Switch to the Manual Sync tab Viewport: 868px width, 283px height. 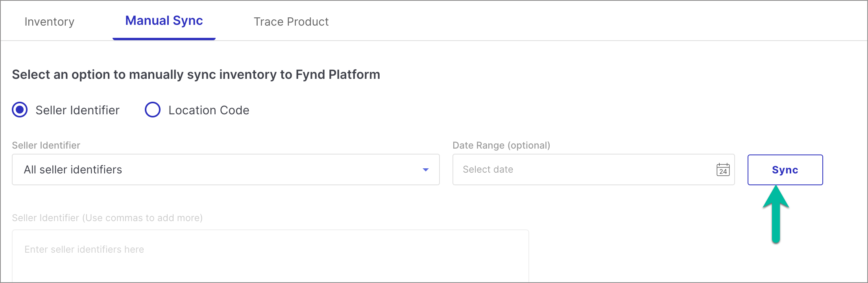(164, 21)
